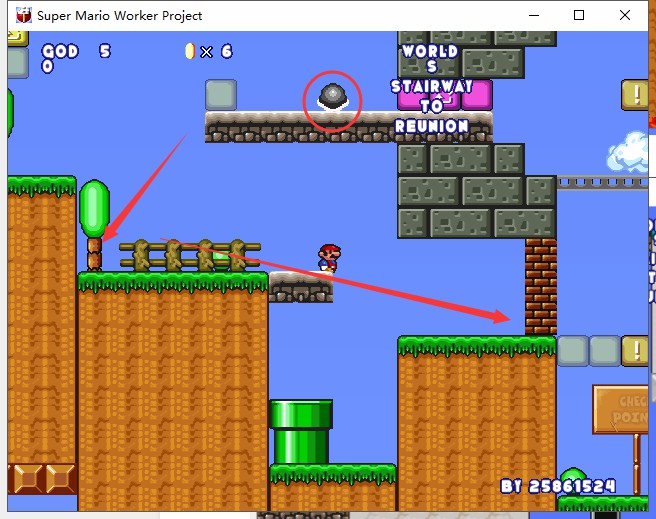Click the lives number "5" beside GOD
Image resolution: width=656 pixels, height=519 pixels.
(105, 51)
